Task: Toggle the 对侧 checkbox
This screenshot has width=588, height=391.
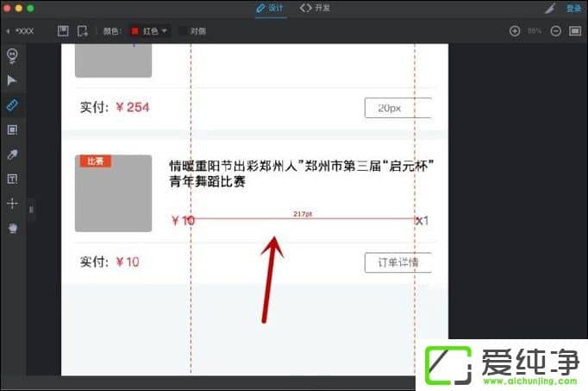Action: click(184, 31)
